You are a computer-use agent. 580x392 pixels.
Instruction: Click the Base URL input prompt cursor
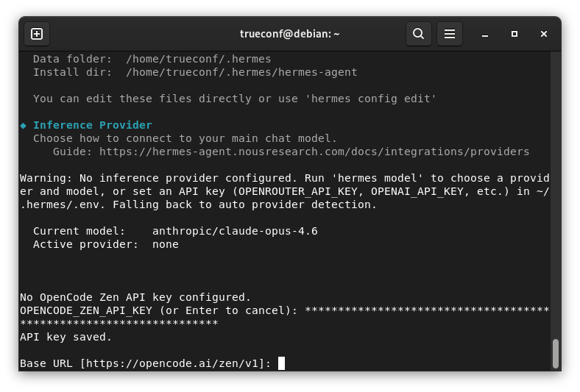tap(281, 363)
